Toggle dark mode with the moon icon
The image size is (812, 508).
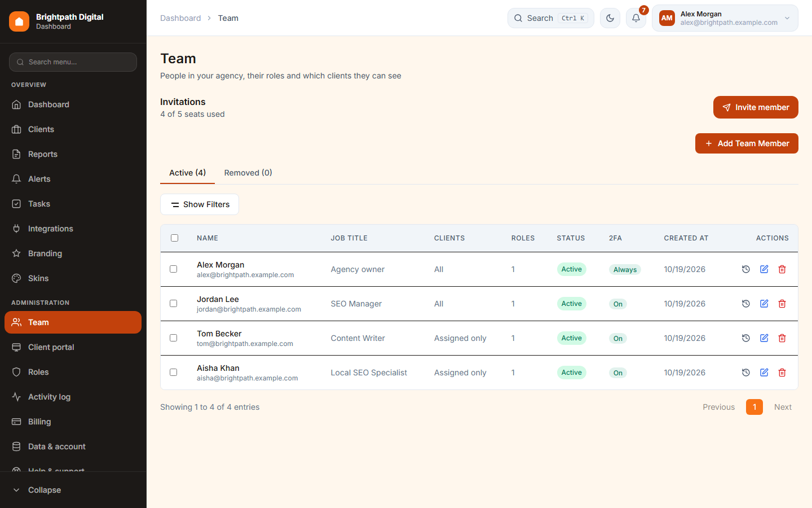click(610, 18)
